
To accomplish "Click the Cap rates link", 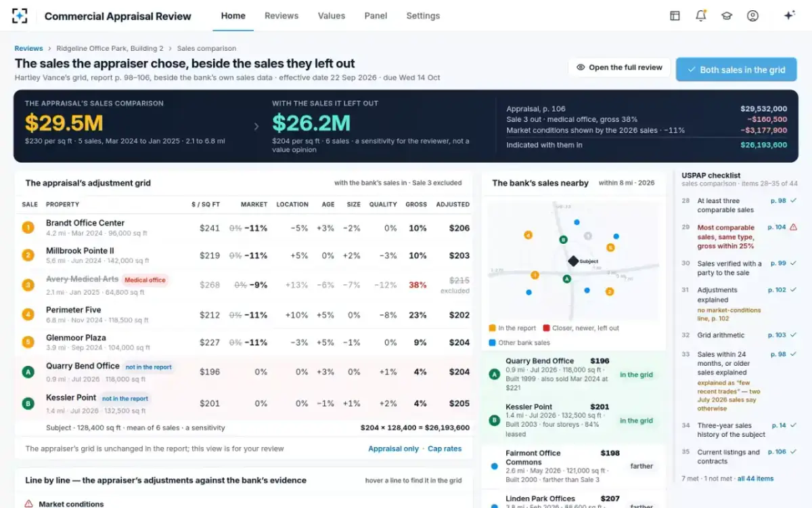I will click(445, 448).
